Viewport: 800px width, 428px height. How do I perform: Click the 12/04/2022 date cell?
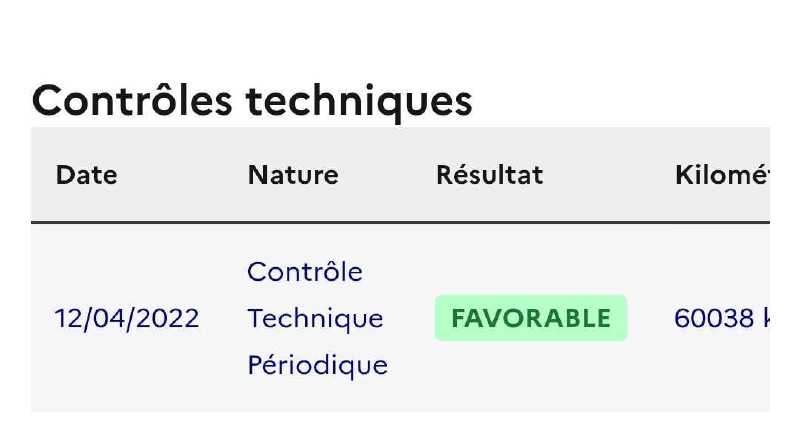pyautogui.click(x=127, y=318)
